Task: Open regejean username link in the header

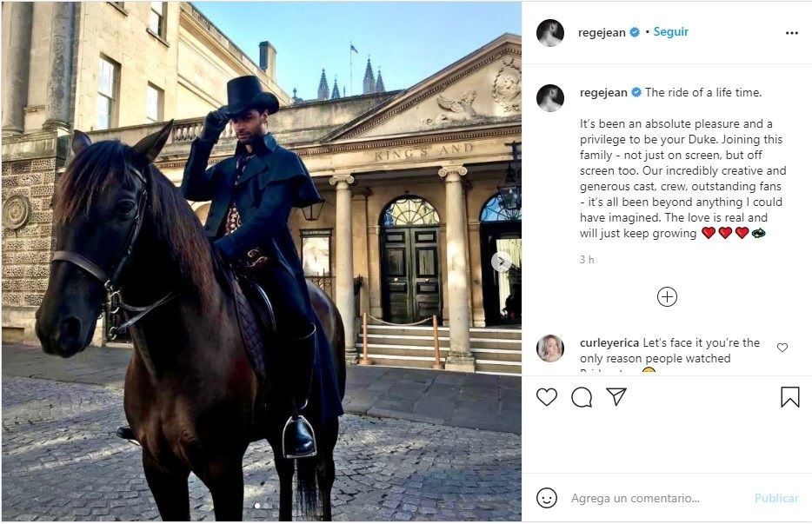Action: (602, 33)
